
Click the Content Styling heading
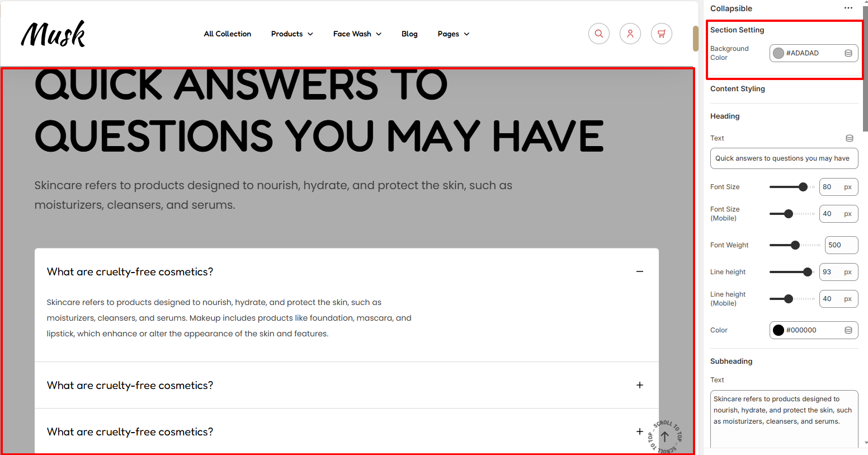tap(738, 89)
